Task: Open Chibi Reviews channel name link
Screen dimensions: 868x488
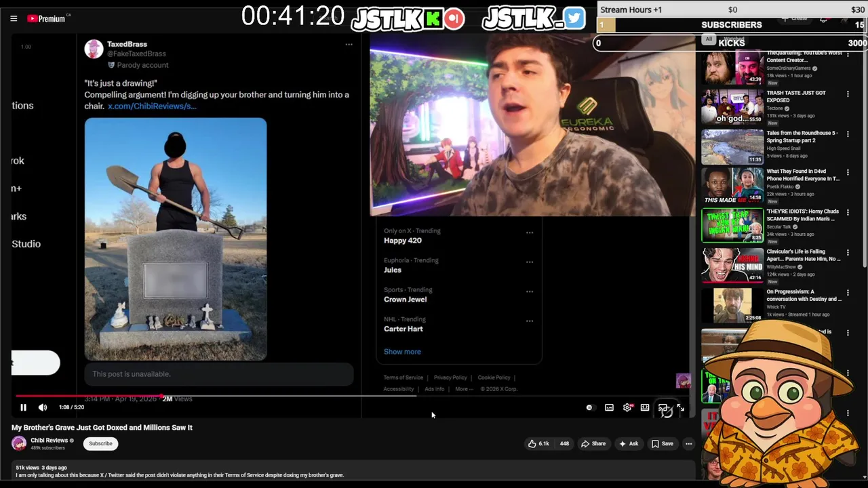Action: coord(49,440)
